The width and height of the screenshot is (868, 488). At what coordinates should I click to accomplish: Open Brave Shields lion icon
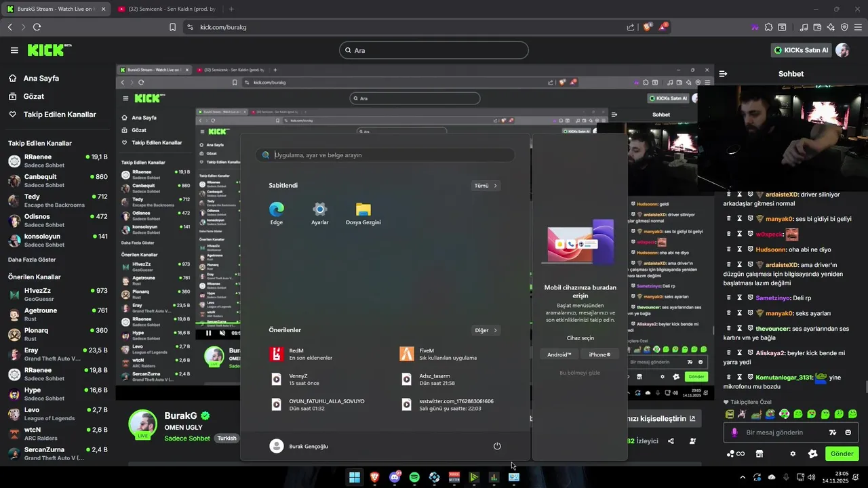tap(648, 27)
